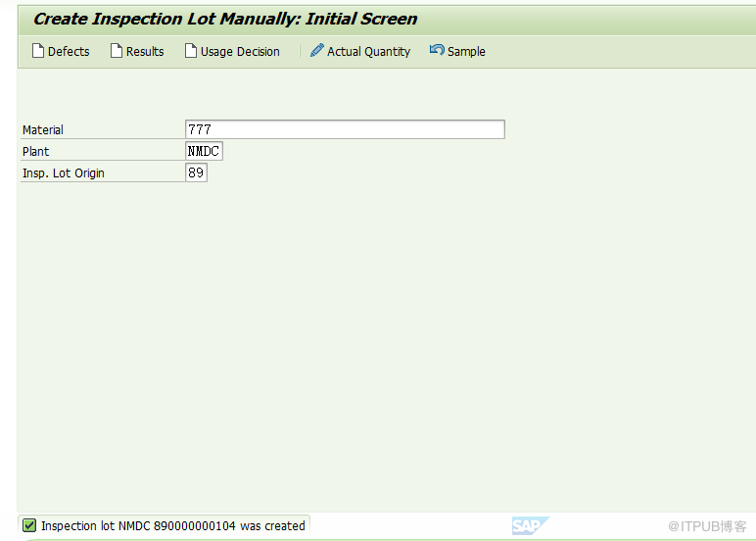Click the Actual Quantity pencil icon
Image resolution: width=756 pixels, height=541 pixels.
pos(316,50)
